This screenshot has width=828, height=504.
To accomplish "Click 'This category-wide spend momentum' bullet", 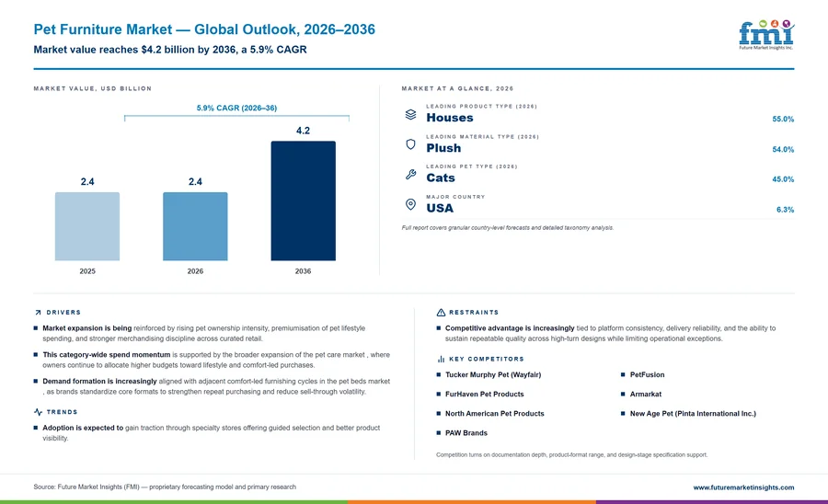I will click(216, 360).
